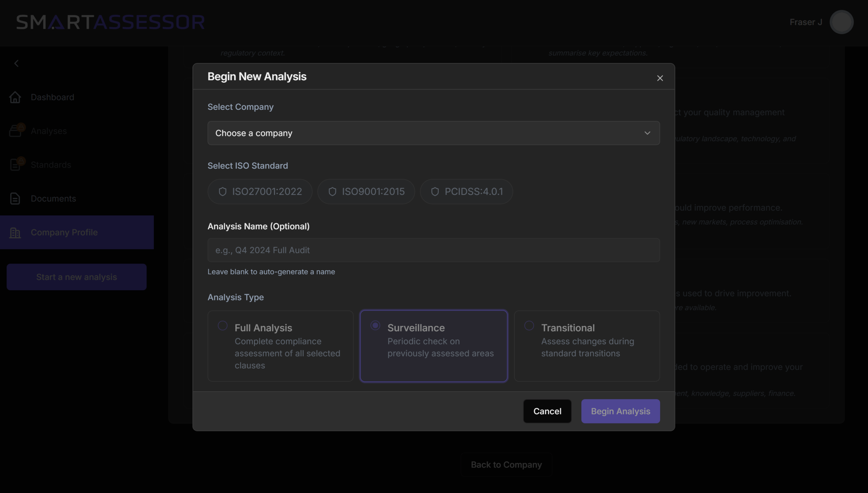Choose the ISO9001:2015 standard chip
The width and height of the screenshot is (868, 493).
click(366, 192)
